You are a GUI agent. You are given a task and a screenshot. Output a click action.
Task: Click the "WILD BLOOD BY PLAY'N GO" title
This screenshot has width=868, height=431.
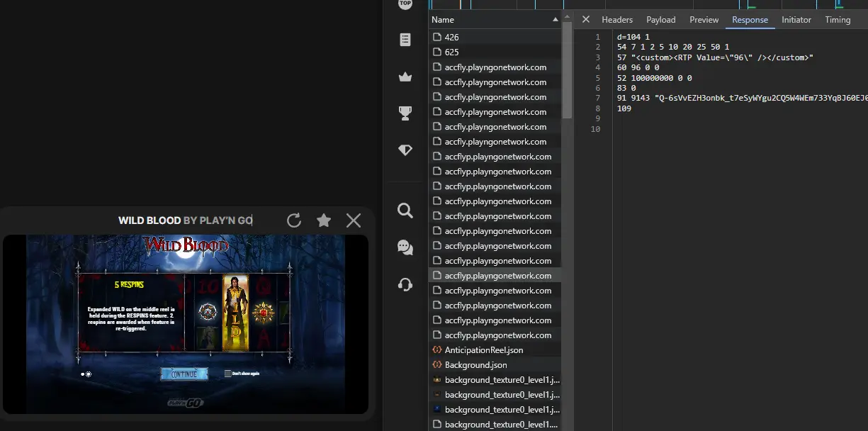185,220
